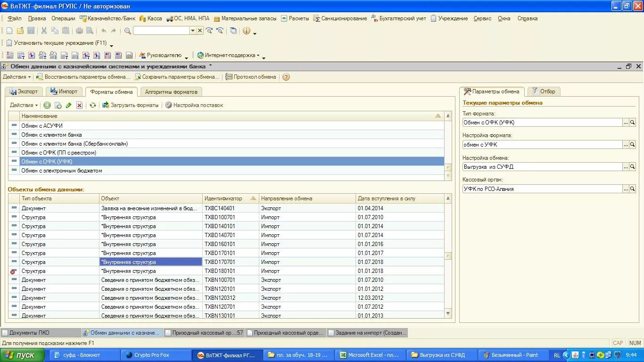644x362 pixels.
Task: Click the mark-for-deletion red X icon
Action: 80,105
